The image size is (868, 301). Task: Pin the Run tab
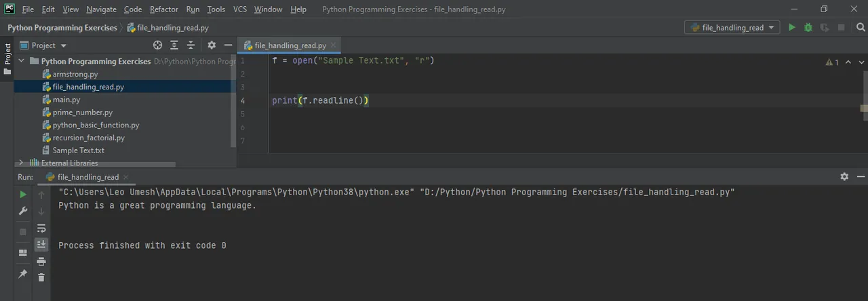23,274
